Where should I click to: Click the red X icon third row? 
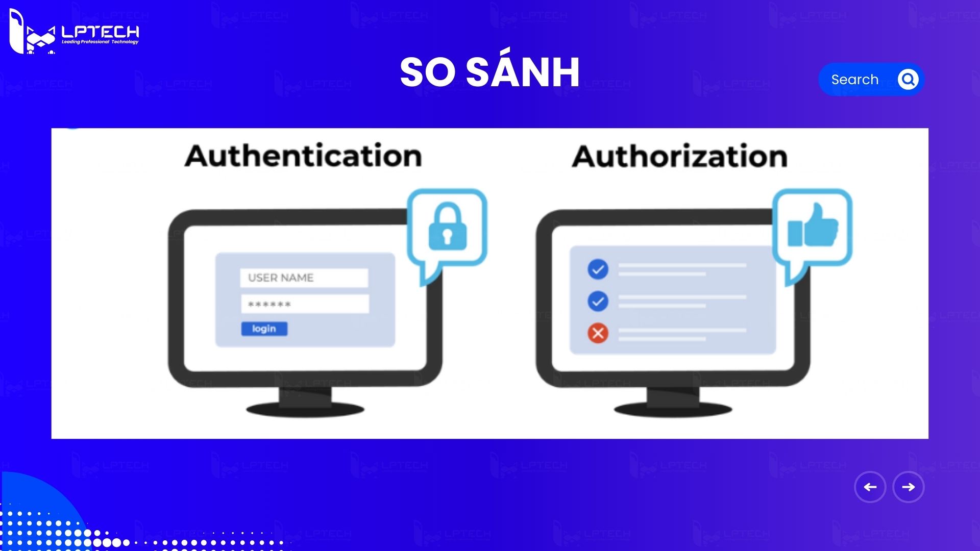(596, 333)
